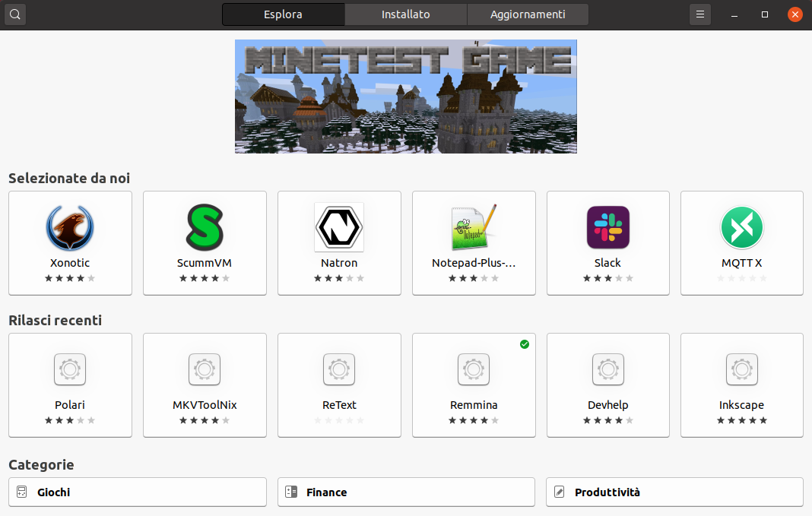Open the installed Remmina app tile
Viewport: 812px width, 516px height.
click(x=474, y=385)
